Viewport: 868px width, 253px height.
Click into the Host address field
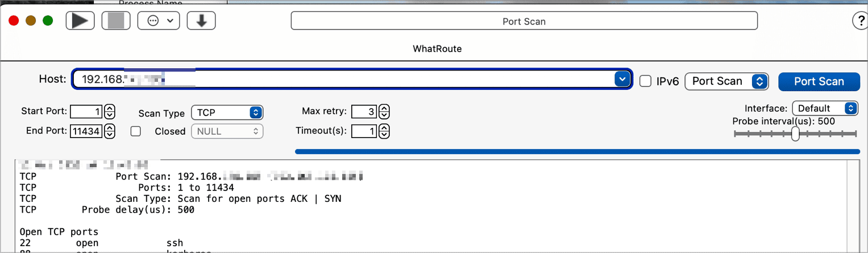tap(341, 80)
